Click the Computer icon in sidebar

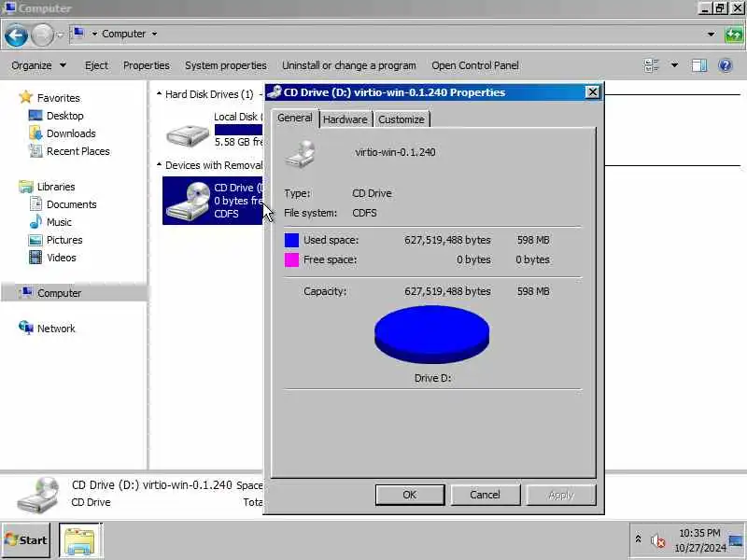click(26, 292)
